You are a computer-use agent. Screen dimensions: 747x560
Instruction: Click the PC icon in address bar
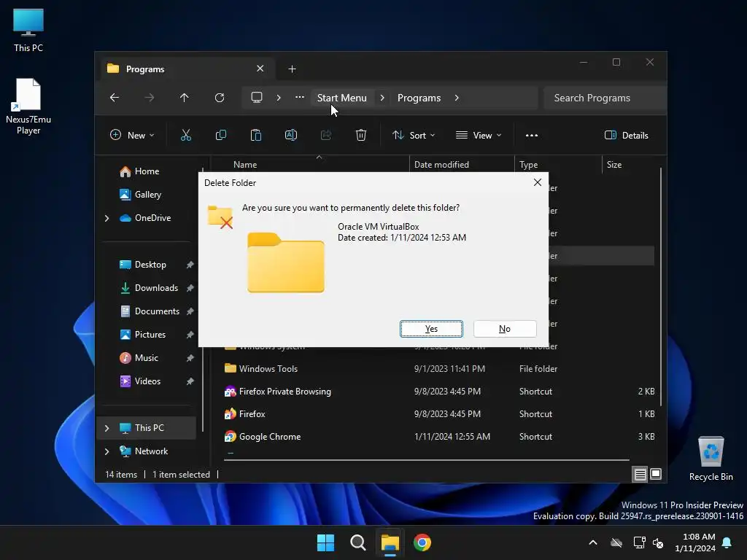[257, 98]
